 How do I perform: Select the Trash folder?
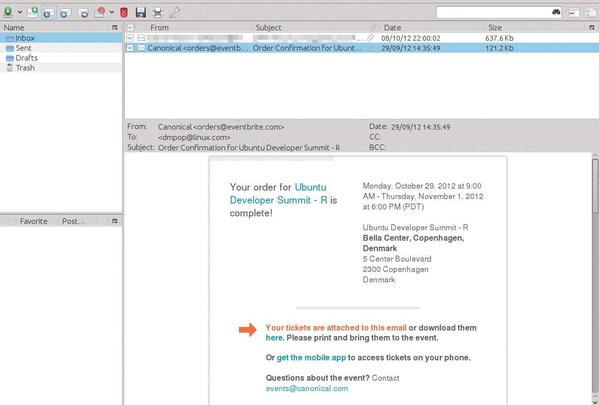click(61, 68)
